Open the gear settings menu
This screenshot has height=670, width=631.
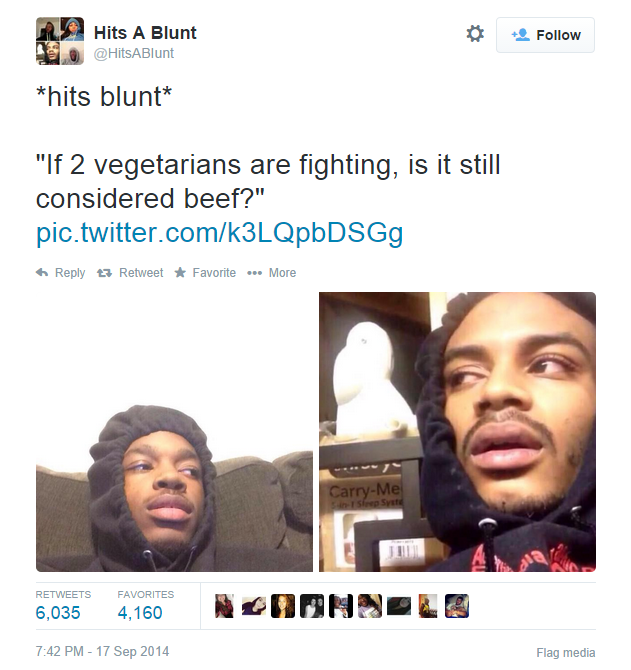tap(475, 34)
